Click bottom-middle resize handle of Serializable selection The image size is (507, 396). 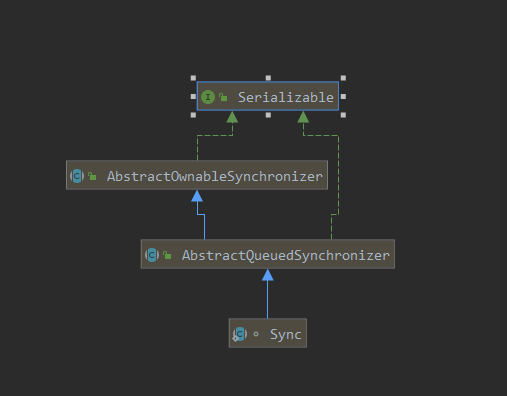(x=268, y=115)
